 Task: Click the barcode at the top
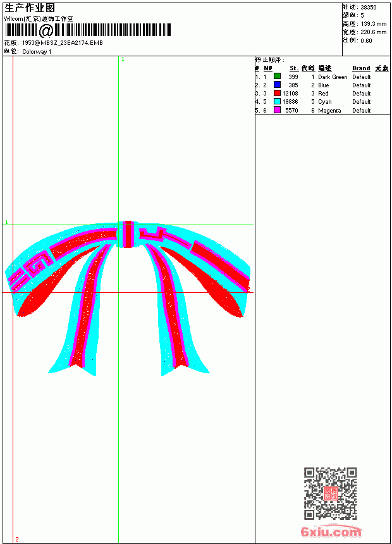point(88,30)
